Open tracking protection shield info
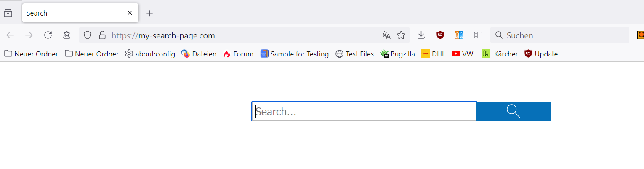This screenshot has width=644, height=169. click(x=88, y=35)
